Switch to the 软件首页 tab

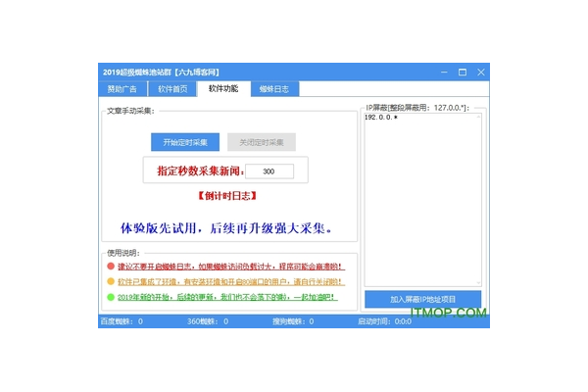pyautogui.click(x=172, y=89)
